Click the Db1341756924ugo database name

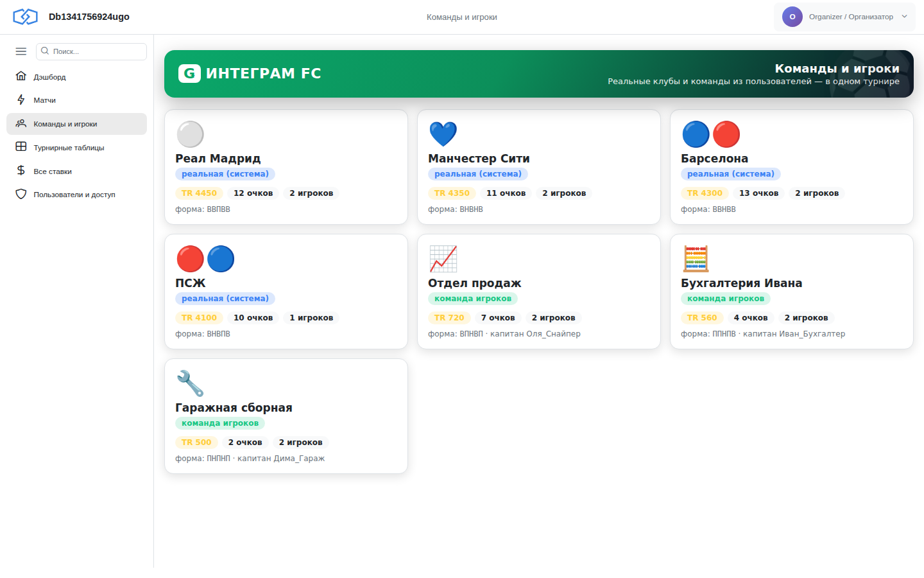point(89,17)
